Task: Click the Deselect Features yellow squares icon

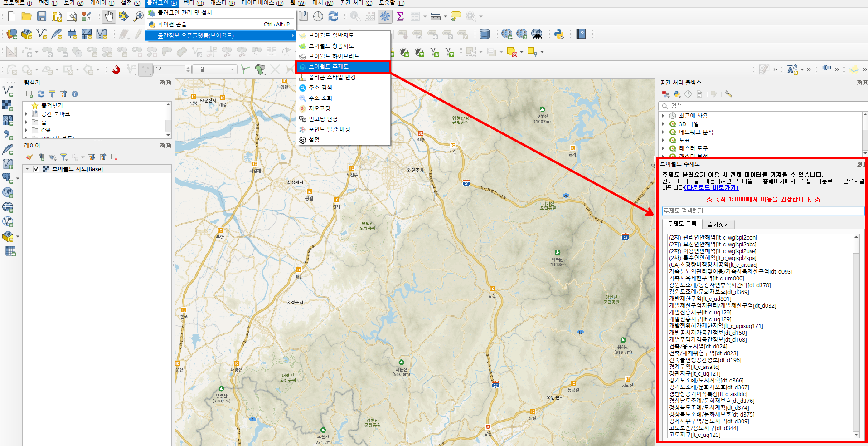Action: coord(512,52)
